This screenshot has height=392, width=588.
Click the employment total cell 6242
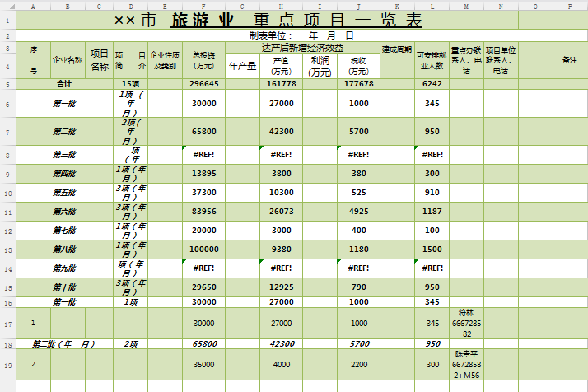[432, 84]
